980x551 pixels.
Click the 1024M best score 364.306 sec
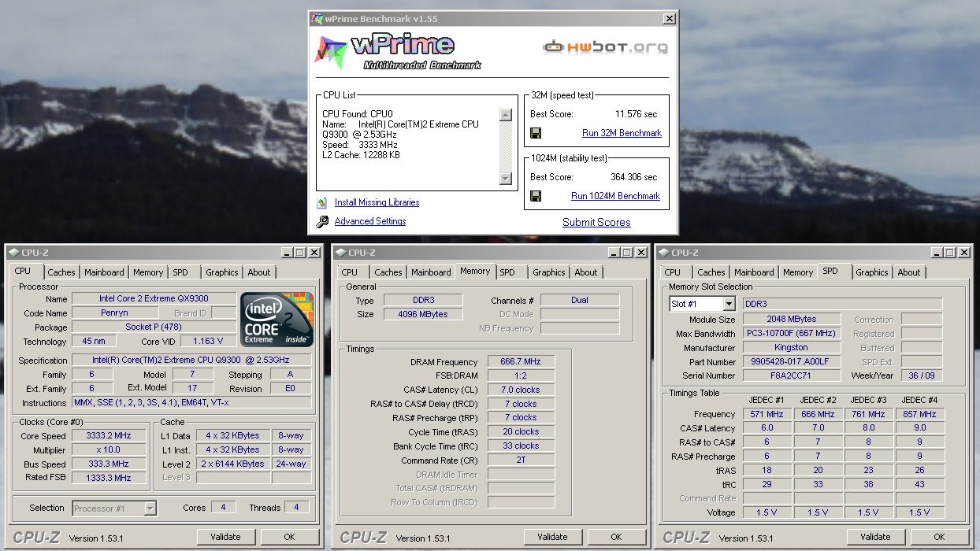pos(633,177)
